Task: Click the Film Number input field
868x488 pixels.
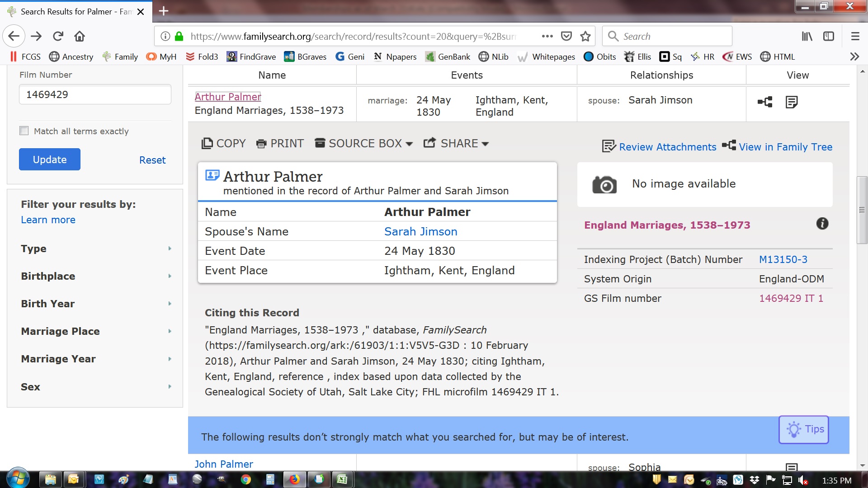Action: (x=95, y=95)
